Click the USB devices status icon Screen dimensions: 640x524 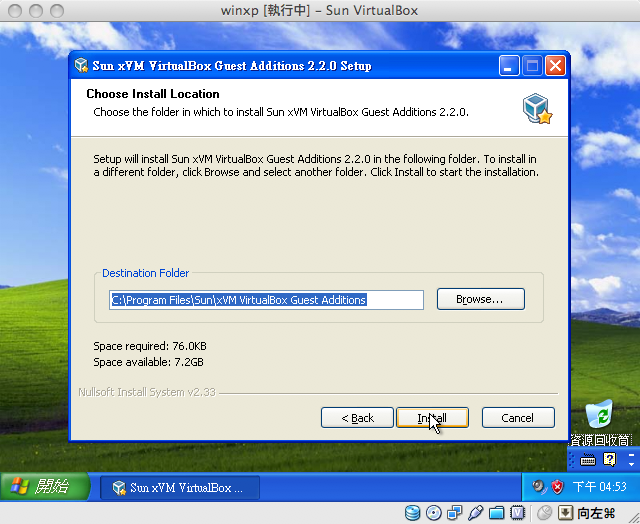[476, 513]
